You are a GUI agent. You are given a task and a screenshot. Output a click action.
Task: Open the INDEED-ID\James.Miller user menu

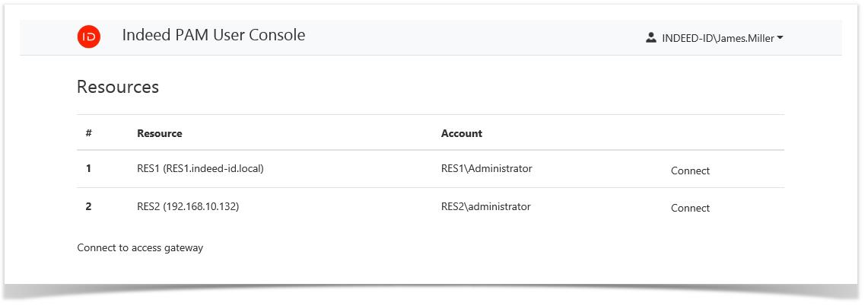[x=715, y=37]
